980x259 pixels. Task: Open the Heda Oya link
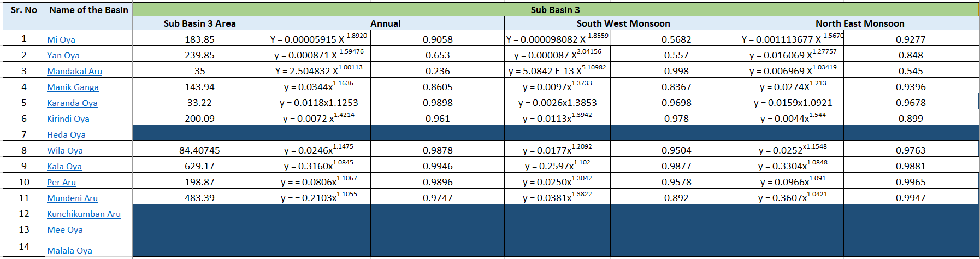[66, 134]
